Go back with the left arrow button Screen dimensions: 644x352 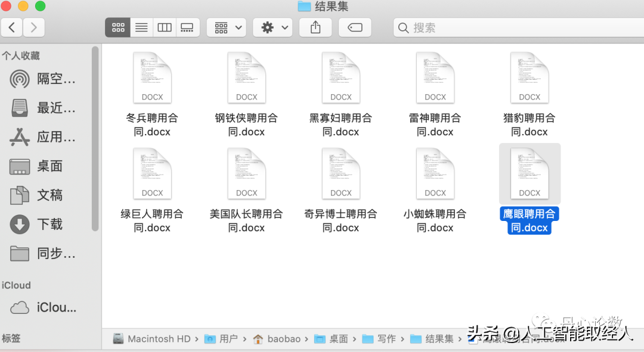(12, 27)
